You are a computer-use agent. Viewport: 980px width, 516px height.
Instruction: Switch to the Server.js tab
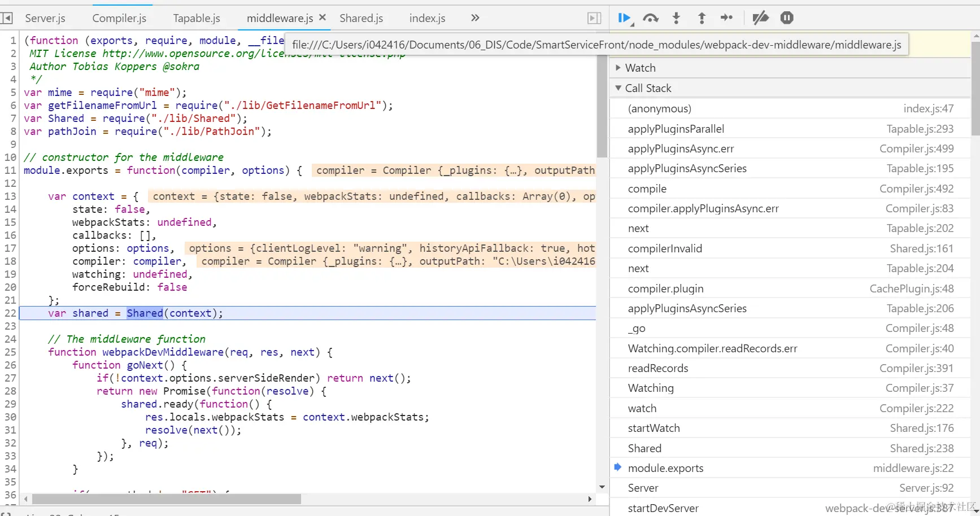(45, 18)
